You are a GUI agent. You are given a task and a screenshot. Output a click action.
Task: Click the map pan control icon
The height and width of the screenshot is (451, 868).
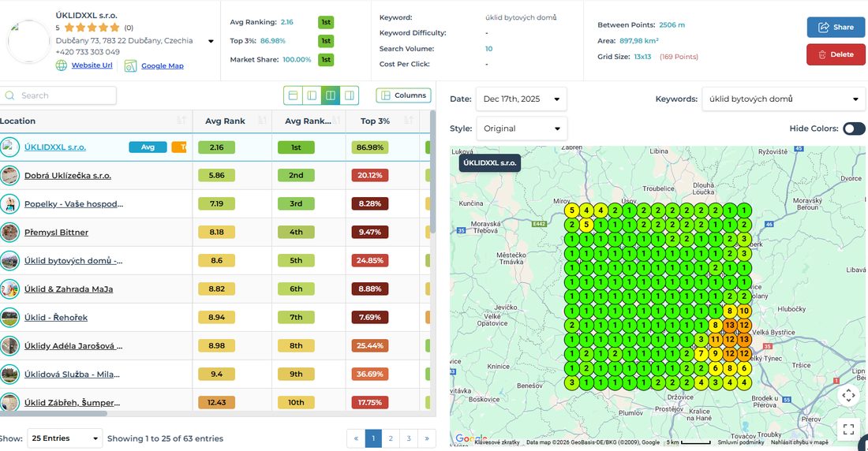(848, 395)
